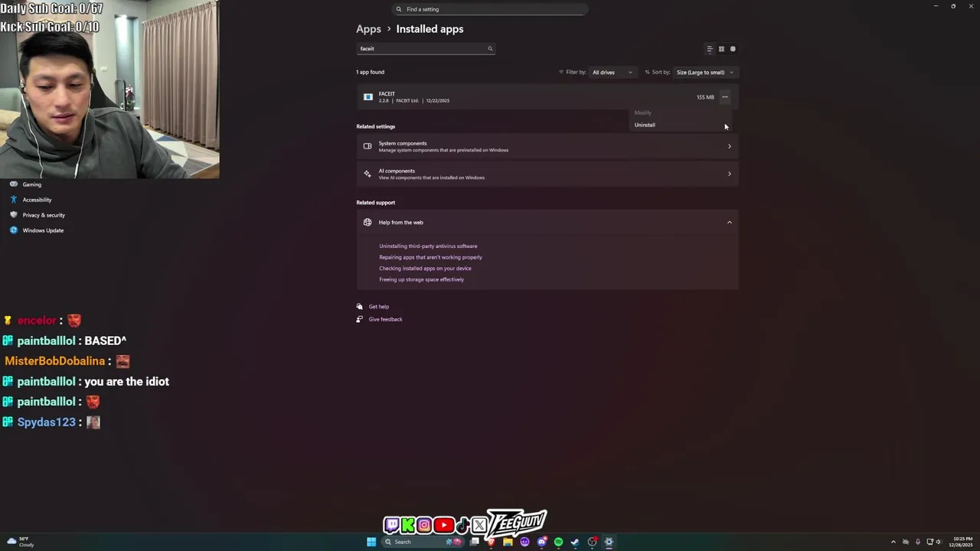Open the clock and date flyout
Image resolution: width=980 pixels, height=551 pixels.
(962, 542)
